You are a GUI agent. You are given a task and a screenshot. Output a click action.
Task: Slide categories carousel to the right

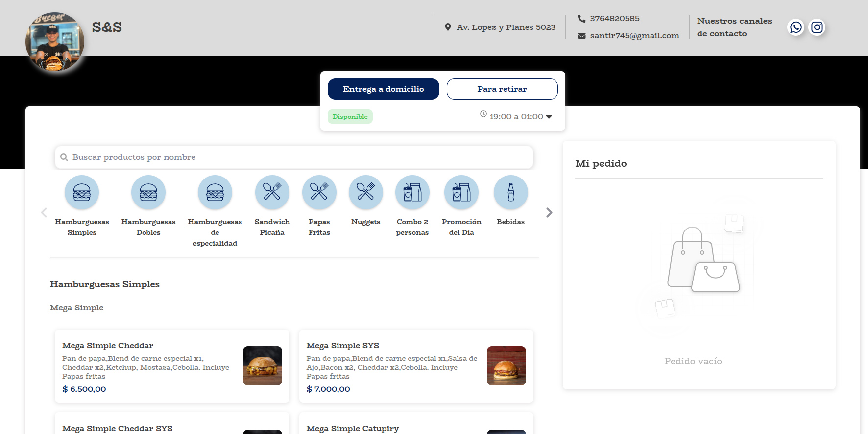[549, 212]
